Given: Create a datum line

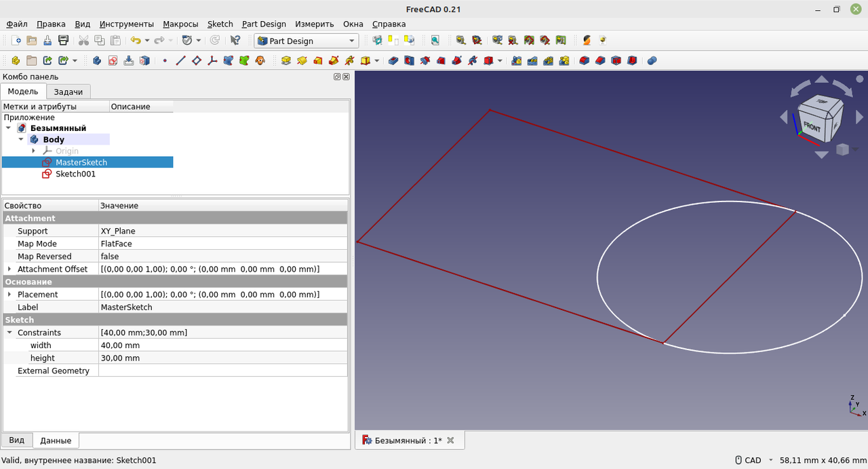Looking at the screenshot, I should coord(180,60).
